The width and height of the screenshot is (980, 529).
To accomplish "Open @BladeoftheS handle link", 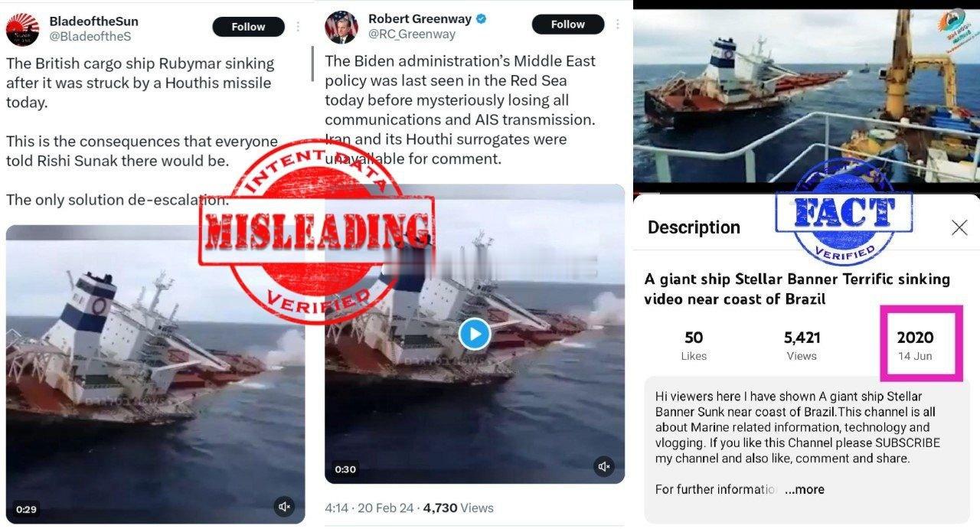I will 90,35.
